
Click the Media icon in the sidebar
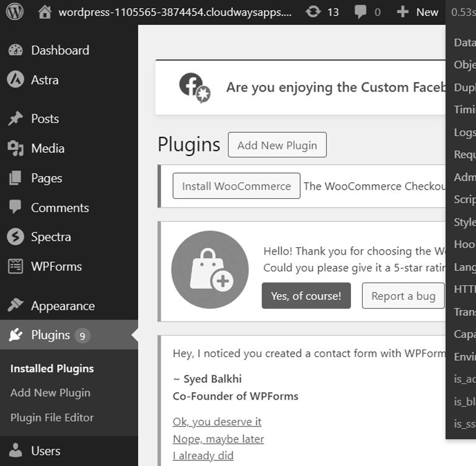[15, 148]
